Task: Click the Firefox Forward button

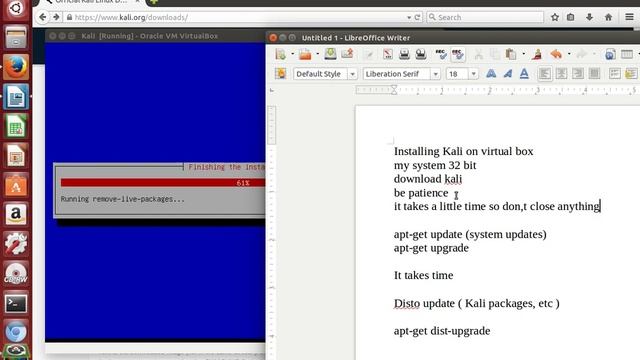Action: tap(56, 17)
